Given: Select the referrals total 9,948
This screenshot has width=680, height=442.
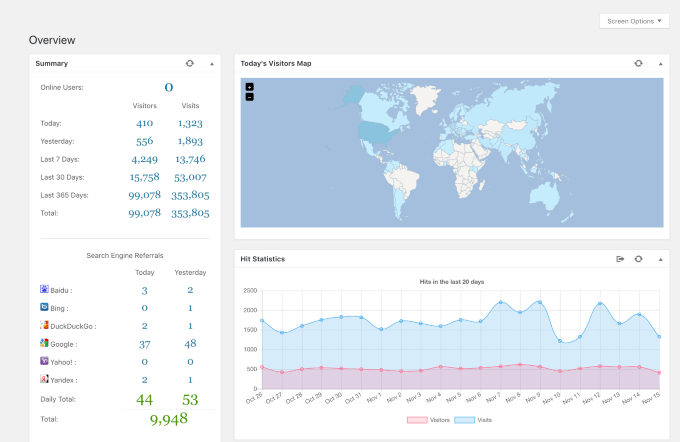Looking at the screenshot, I should coord(169,419).
